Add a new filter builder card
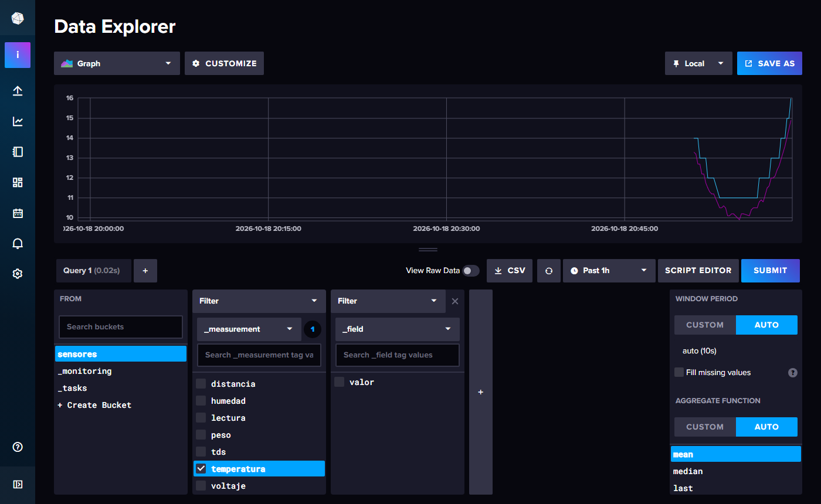Viewport: 821px width, 504px height. pyautogui.click(x=481, y=392)
